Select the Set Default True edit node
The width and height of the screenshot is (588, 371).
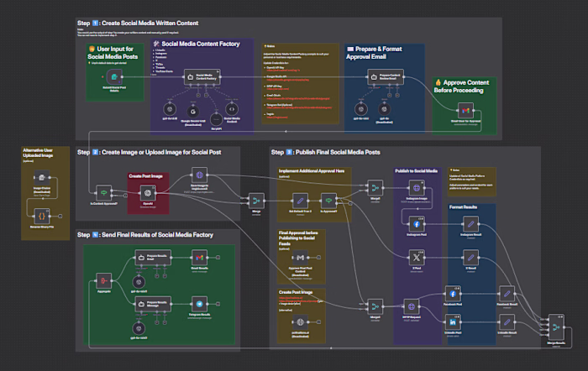tap(300, 201)
